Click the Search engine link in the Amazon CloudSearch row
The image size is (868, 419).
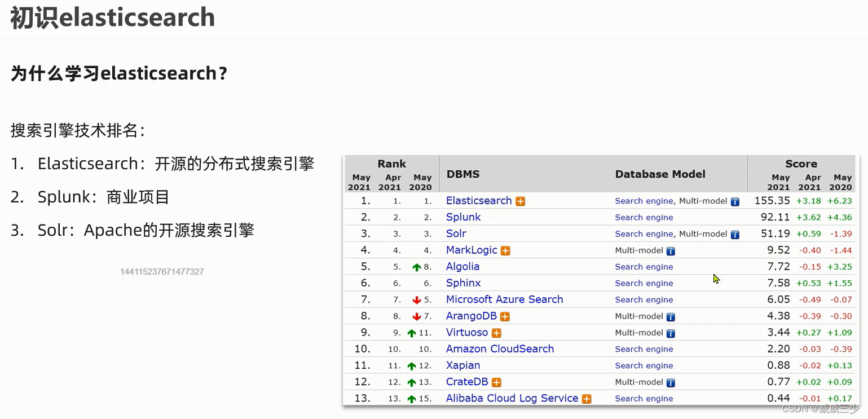point(644,349)
